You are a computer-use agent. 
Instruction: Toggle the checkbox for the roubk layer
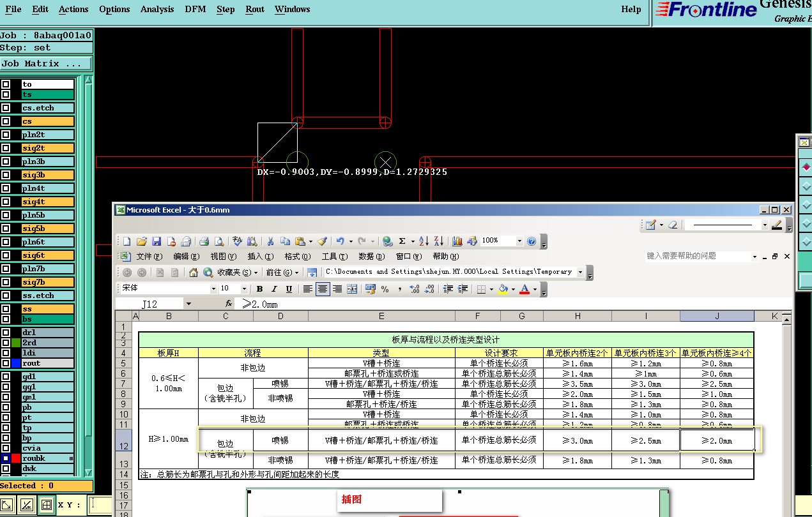point(6,458)
